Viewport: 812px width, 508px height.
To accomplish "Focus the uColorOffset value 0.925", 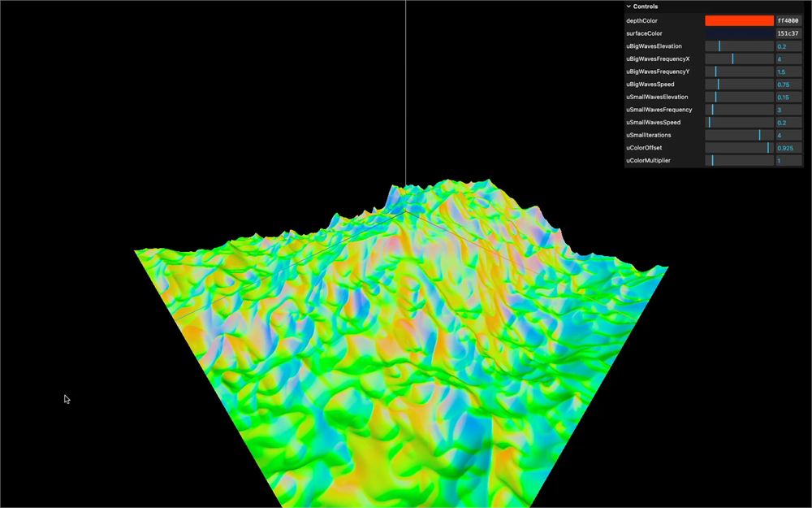I will (788, 148).
